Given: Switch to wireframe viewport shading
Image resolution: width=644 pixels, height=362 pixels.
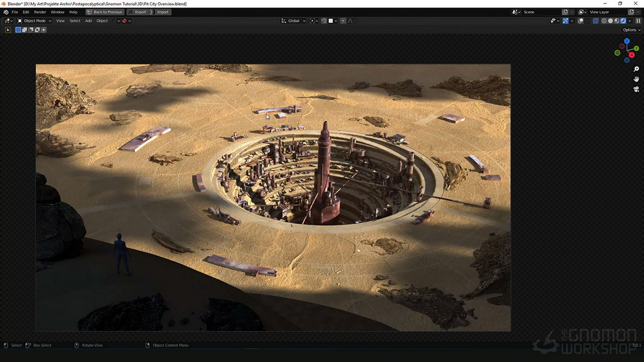Looking at the screenshot, I should coord(604,21).
